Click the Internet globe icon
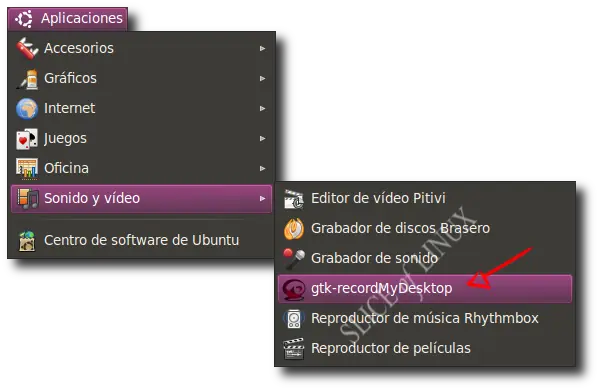The image size is (599, 390). (27, 108)
